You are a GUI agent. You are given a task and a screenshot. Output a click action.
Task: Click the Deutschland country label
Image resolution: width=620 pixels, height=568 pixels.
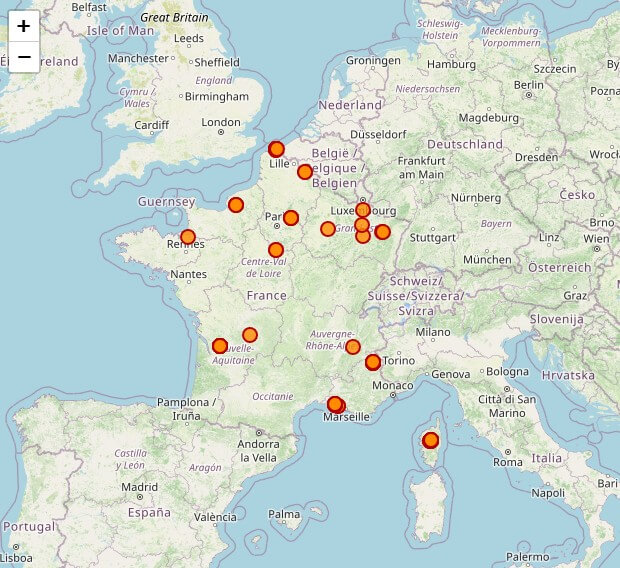465,144
